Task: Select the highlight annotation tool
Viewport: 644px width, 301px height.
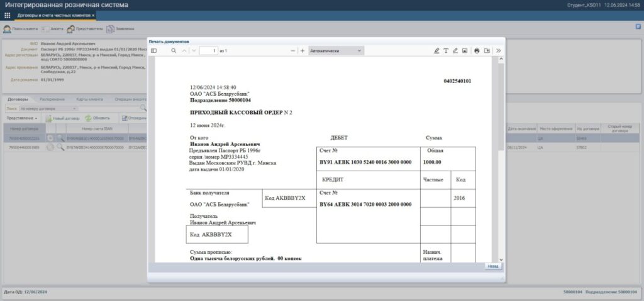Action: click(x=436, y=50)
